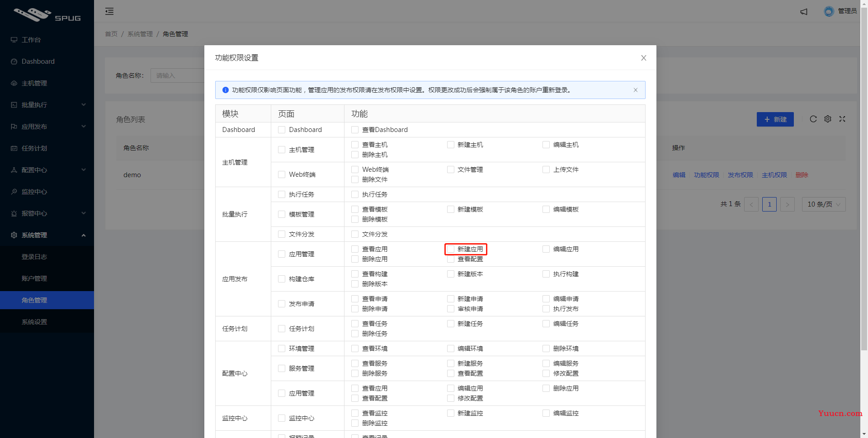Click the sidebar collapse menu icon

tap(109, 11)
